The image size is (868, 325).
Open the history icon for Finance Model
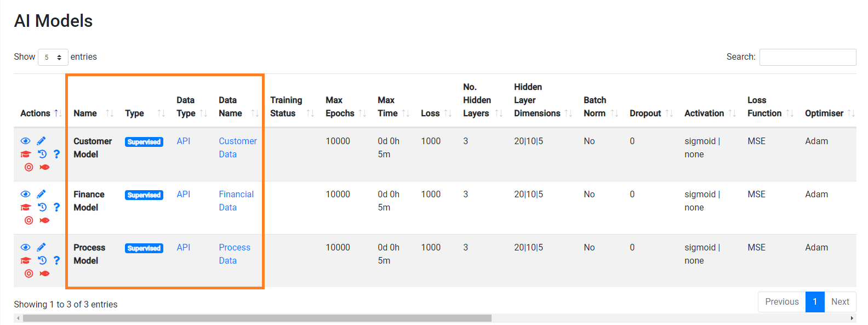[42, 207]
